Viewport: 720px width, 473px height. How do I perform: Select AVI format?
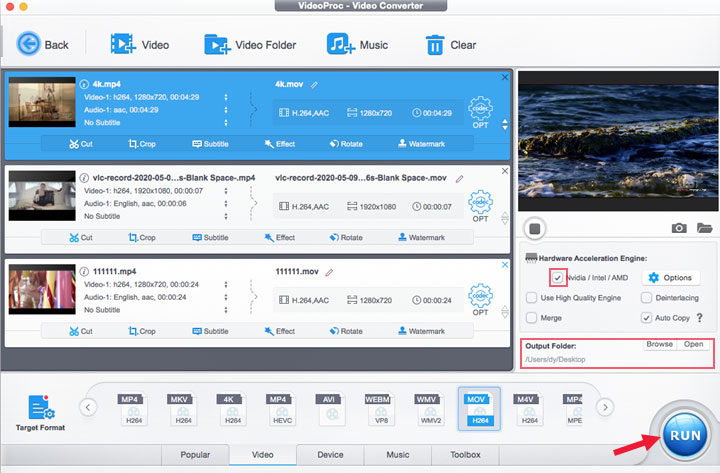click(x=332, y=409)
